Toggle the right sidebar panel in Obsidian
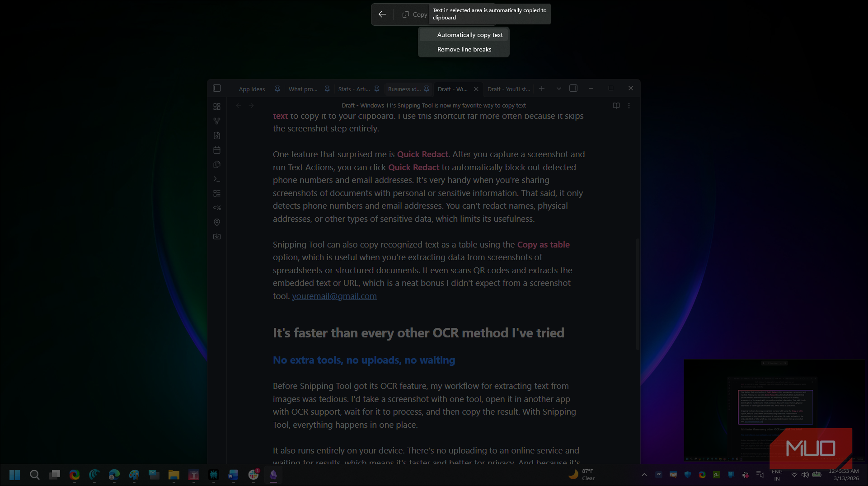The image size is (868, 486). pyautogui.click(x=573, y=89)
